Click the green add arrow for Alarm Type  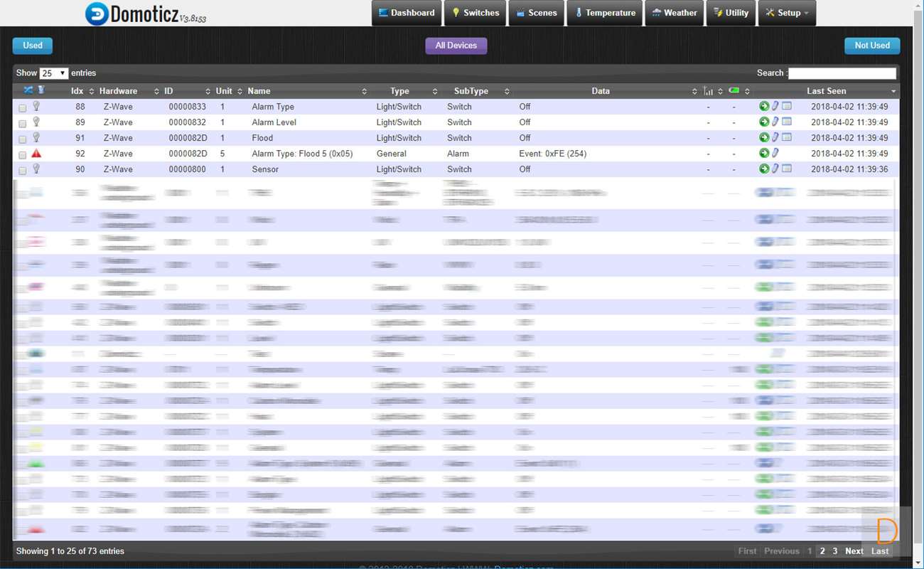click(764, 107)
